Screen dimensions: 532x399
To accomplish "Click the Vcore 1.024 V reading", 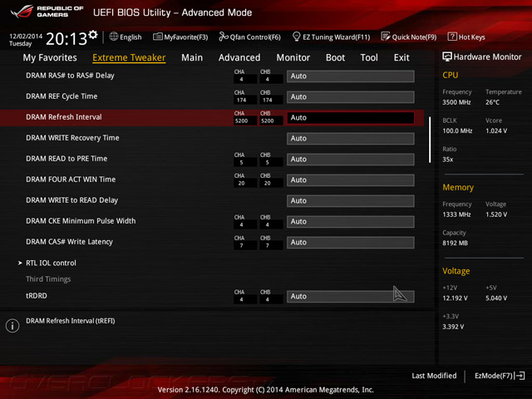I will tap(496, 131).
